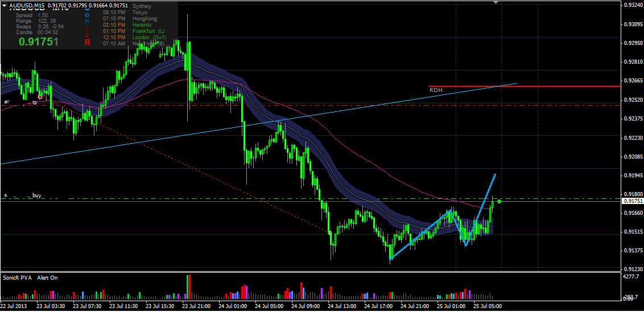Click the red R of the SonicR logo
The height and width of the screenshot is (312, 644).
pyautogui.click(x=87, y=42)
